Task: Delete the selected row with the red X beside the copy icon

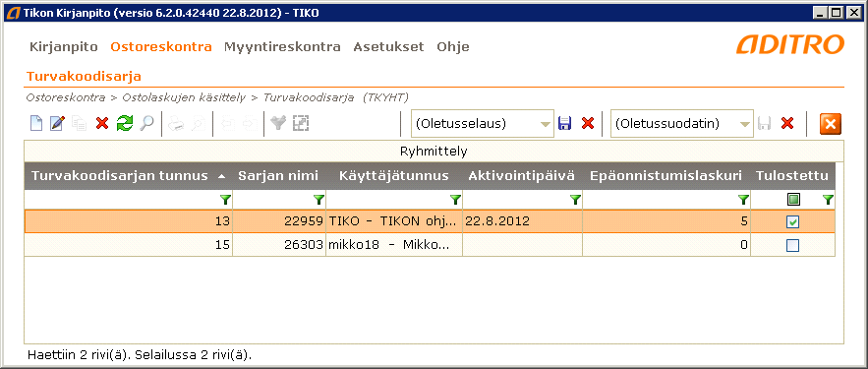Action: [102, 124]
